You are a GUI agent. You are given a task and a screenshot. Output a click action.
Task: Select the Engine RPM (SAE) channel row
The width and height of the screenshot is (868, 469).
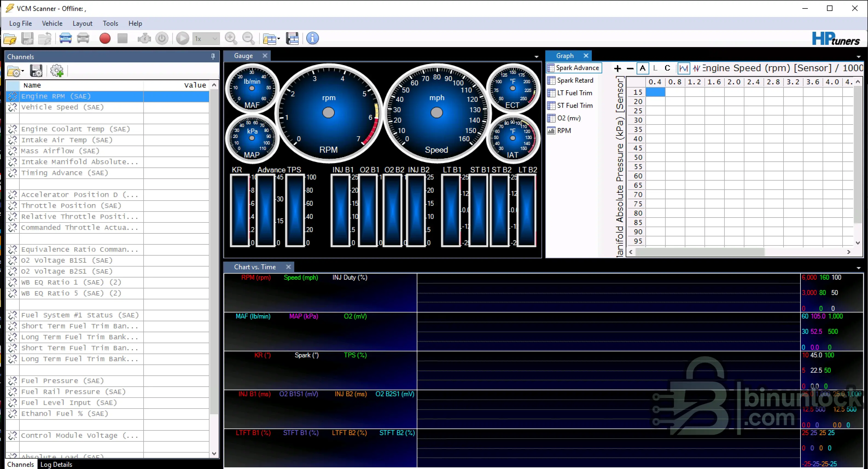click(107, 96)
